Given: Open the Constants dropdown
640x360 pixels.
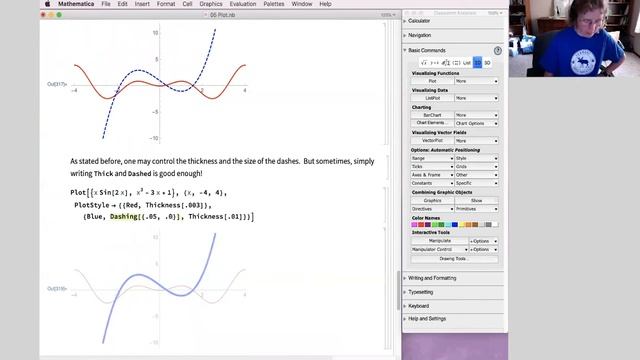Looking at the screenshot, I should [x=432, y=183].
